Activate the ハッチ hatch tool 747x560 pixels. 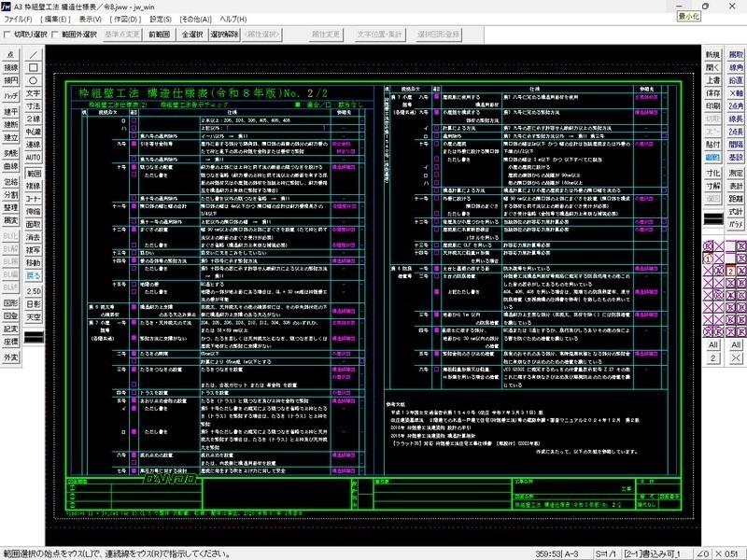click(x=11, y=96)
